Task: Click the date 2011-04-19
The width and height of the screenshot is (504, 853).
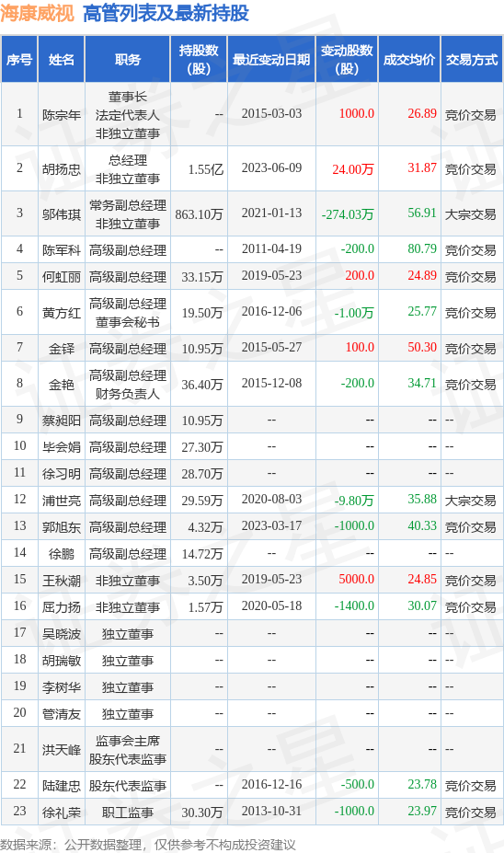Action: coord(271,248)
